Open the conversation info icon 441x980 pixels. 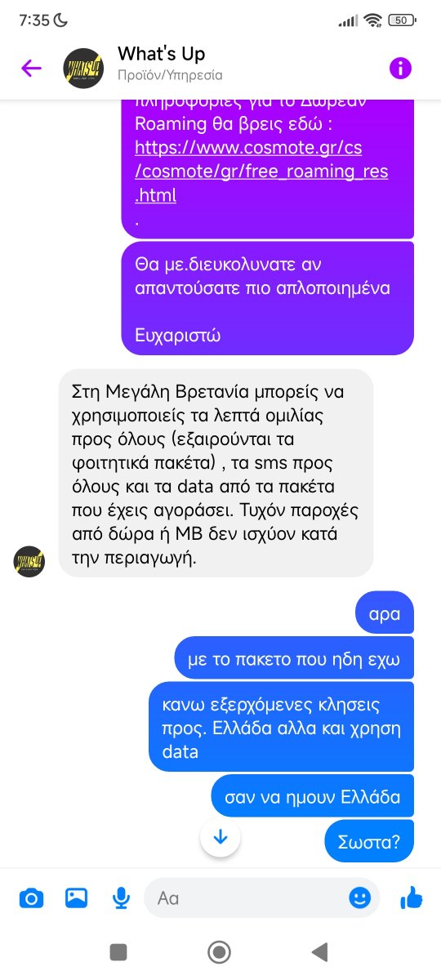pyautogui.click(x=400, y=68)
